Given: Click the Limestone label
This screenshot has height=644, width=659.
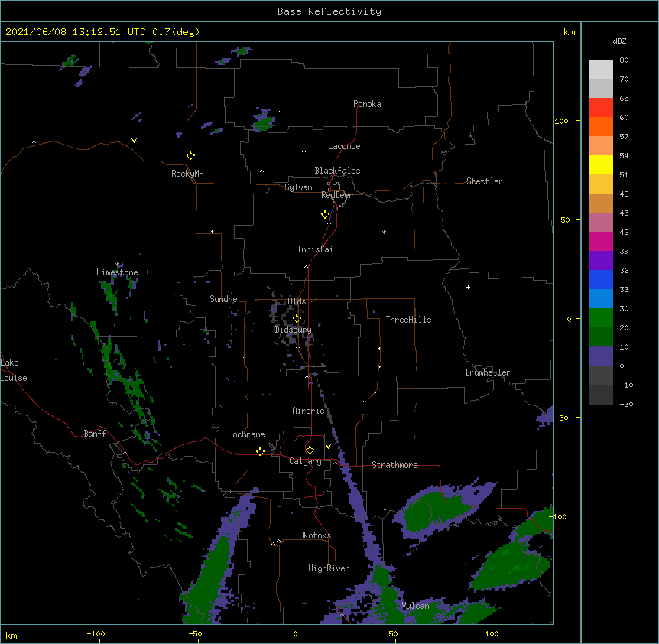Looking at the screenshot, I should click(x=117, y=272).
